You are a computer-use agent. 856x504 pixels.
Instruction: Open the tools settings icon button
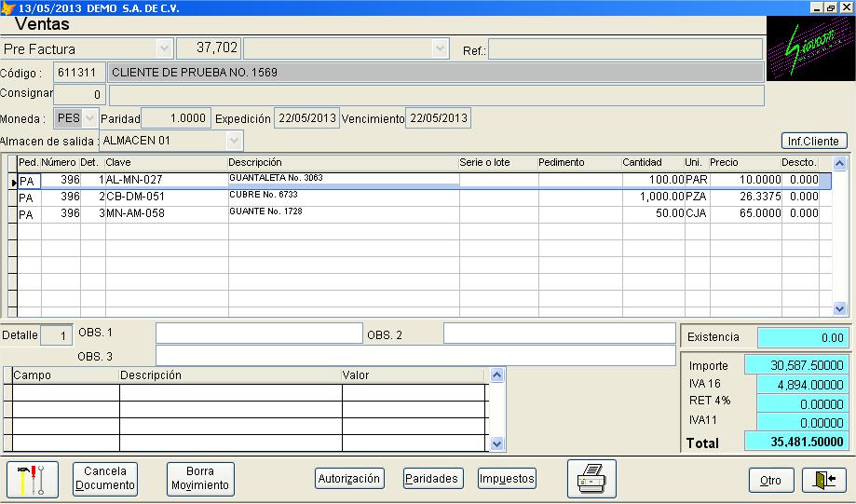tap(33, 480)
